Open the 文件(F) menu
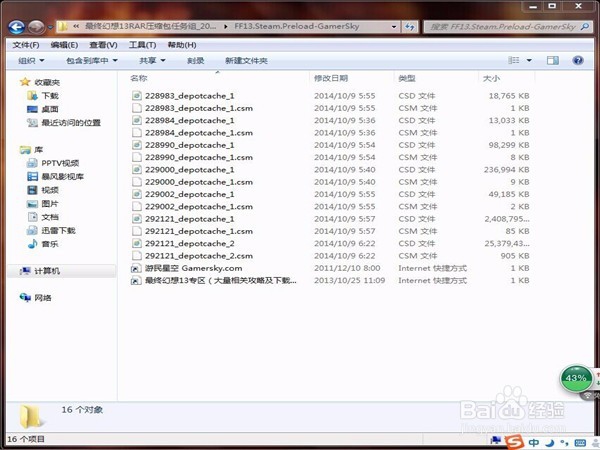The height and width of the screenshot is (450, 600). pos(26,45)
